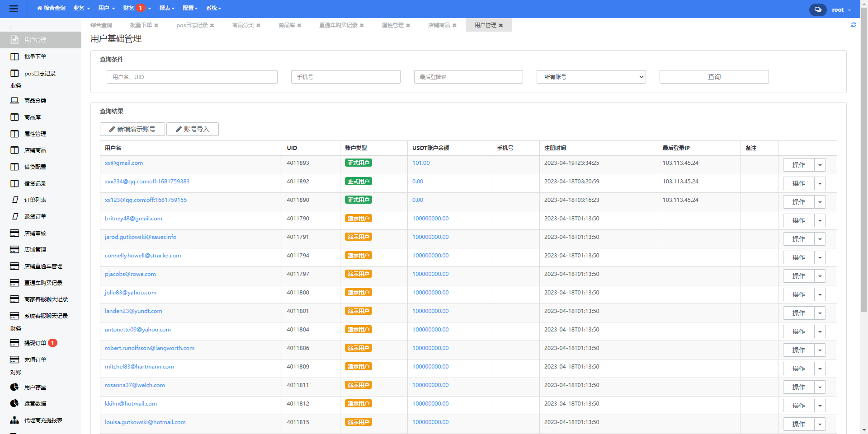This screenshot has width=868, height=434.
Task: Open 店铺直通车管理 sidebar item
Action: tap(43, 266)
